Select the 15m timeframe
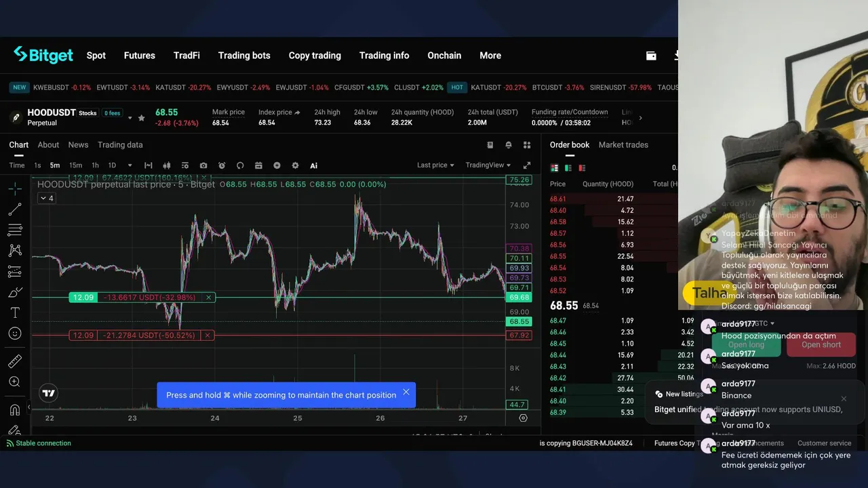This screenshot has width=868, height=488. [x=75, y=165]
